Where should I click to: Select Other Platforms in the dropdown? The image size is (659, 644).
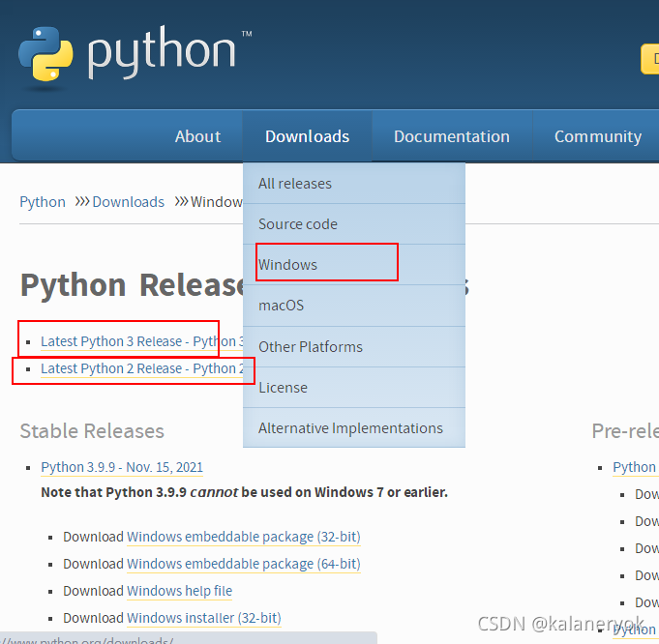[x=354, y=347]
